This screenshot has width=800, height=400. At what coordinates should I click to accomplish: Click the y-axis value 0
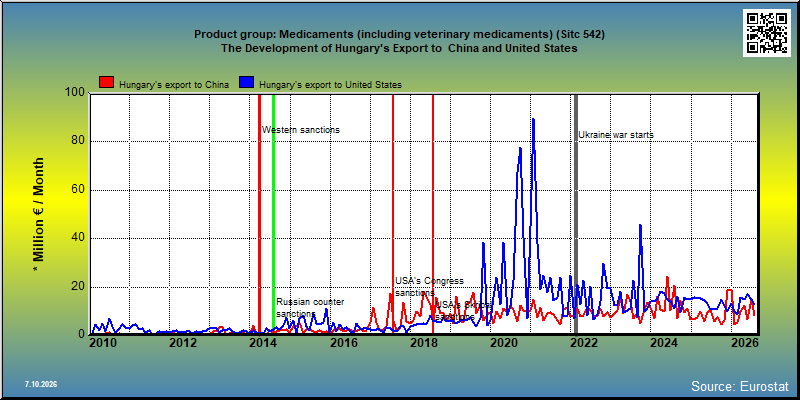pos(82,334)
